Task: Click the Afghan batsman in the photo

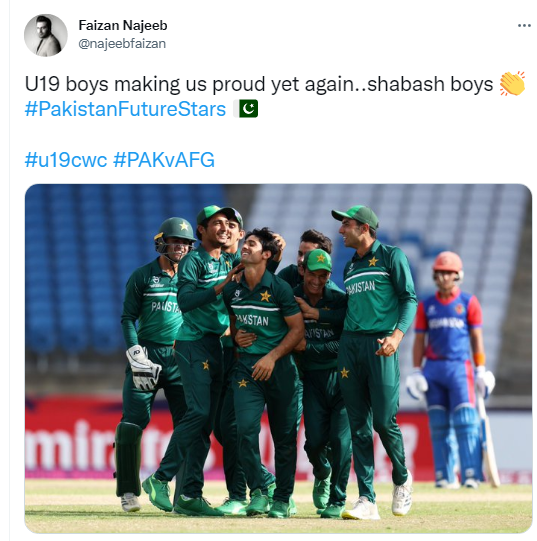Action: (452, 369)
